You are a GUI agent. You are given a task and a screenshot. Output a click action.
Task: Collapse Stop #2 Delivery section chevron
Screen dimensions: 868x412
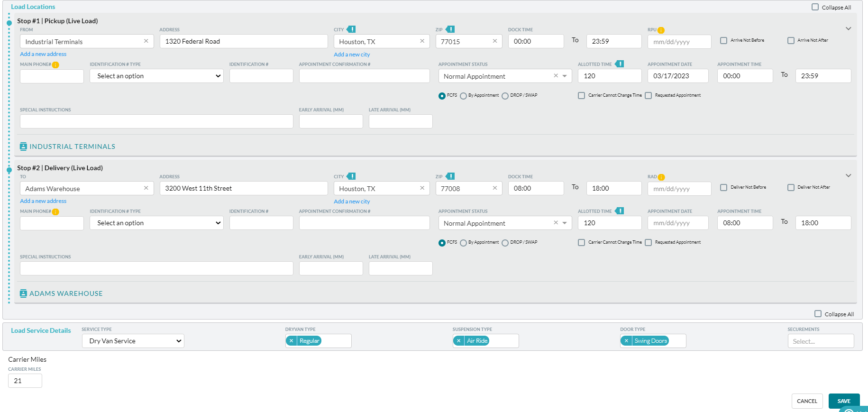point(848,176)
